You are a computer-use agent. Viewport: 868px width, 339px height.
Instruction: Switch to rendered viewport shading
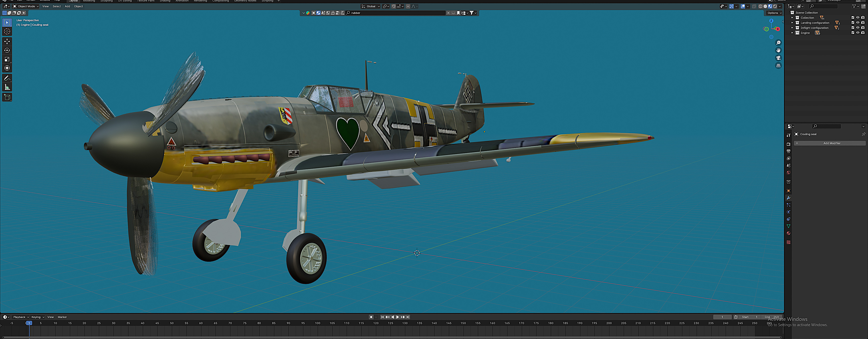(775, 6)
